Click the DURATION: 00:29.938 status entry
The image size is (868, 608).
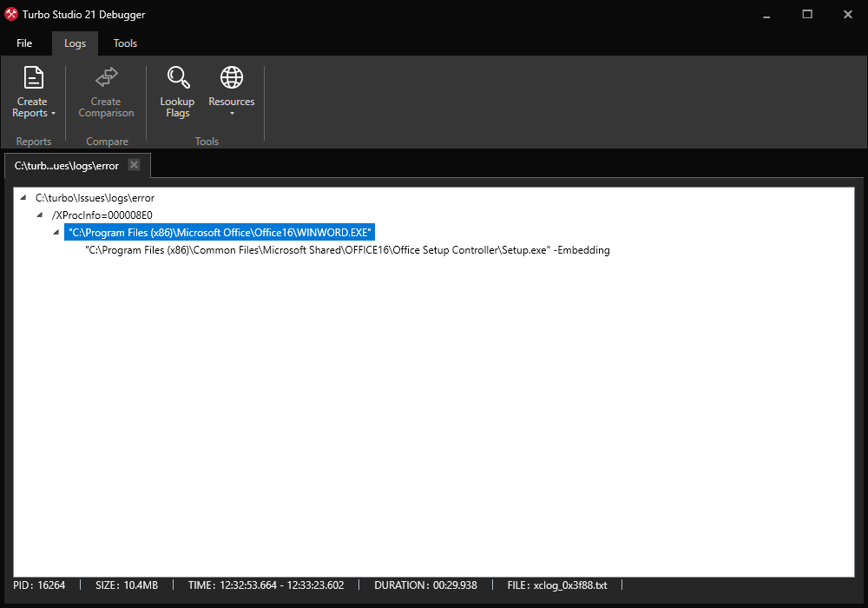click(425, 585)
